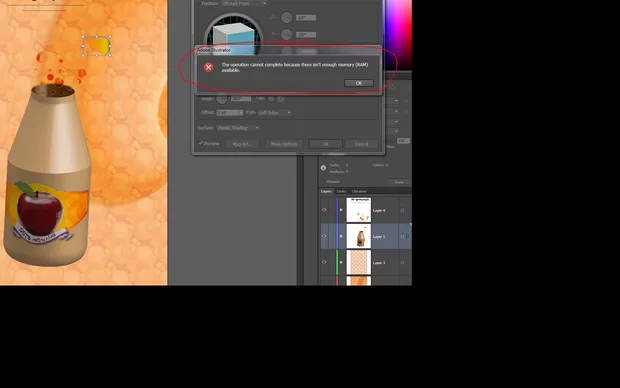
Task: Select the Layer 3 name
Action: pos(379,263)
